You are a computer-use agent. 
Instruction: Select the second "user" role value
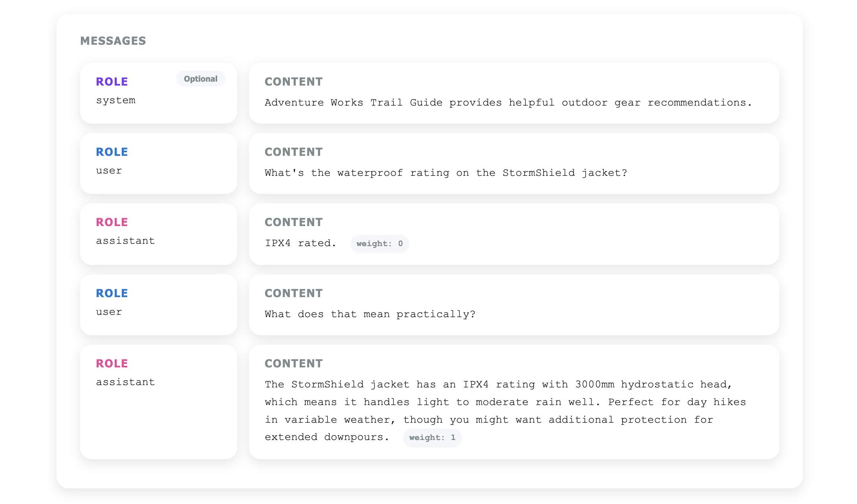[x=109, y=312]
